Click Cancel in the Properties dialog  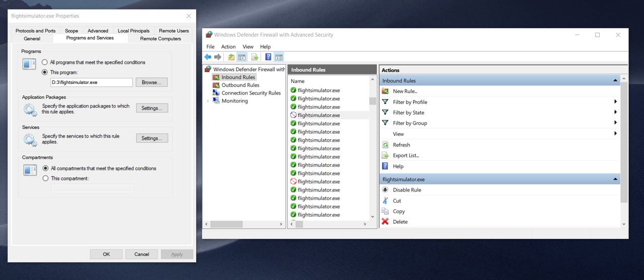point(142,254)
